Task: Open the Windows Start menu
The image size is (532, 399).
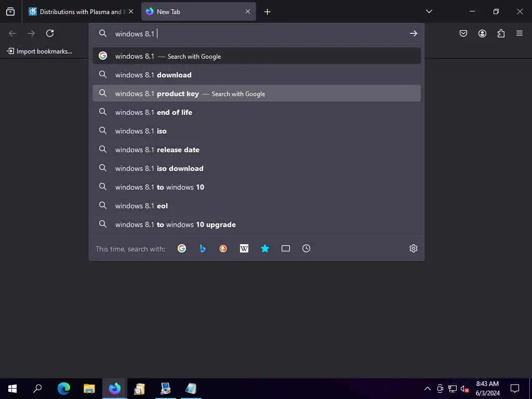Action: (12, 389)
